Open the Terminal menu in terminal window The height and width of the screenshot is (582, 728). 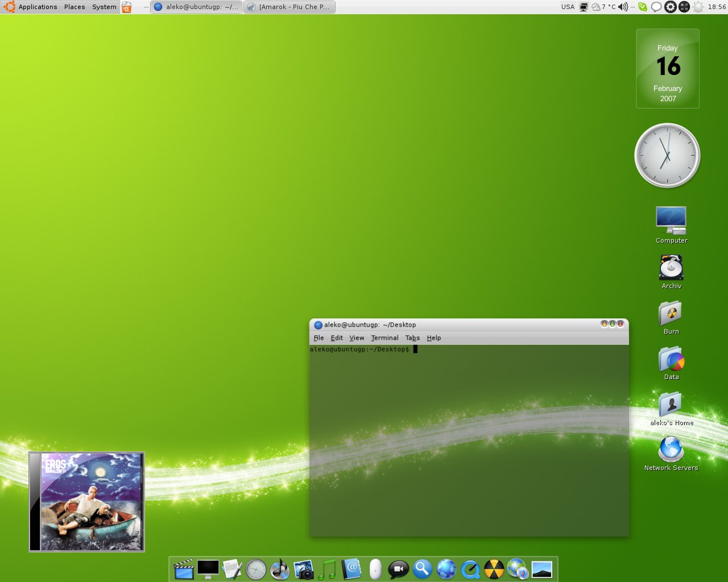click(384, 338)
